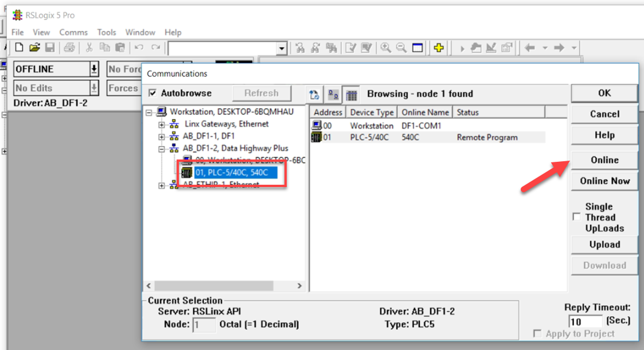This screenshot has height=350, width=644.
Task: Click the Zoom Out magnifier toolbar icon
Action: pos(401,48)
